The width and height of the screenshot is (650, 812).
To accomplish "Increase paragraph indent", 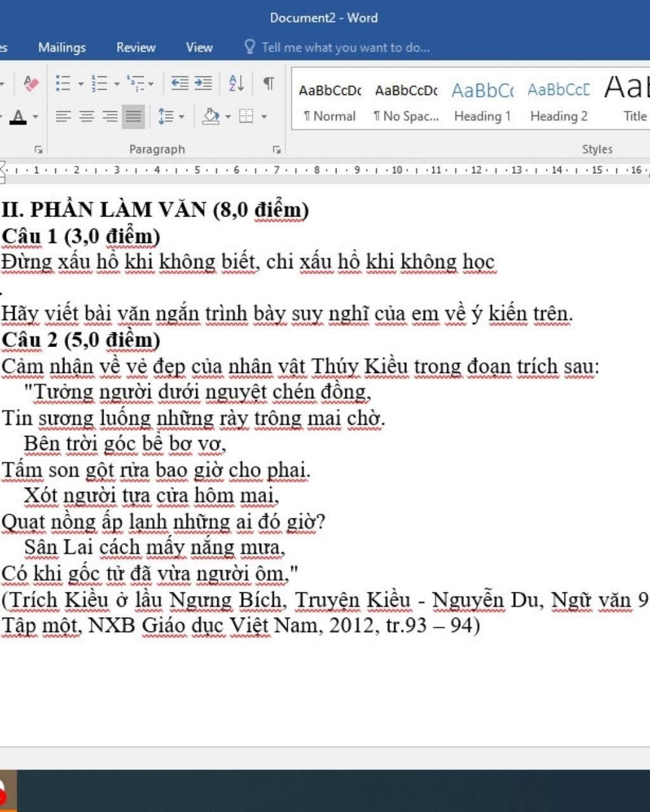I will (x=203, y=83).
